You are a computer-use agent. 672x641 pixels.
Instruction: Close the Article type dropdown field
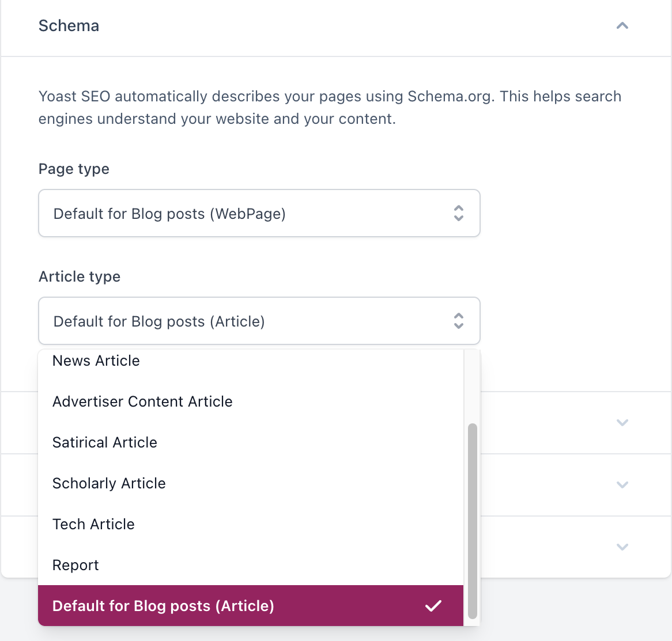pyautogui.click(x=259, y=321)
